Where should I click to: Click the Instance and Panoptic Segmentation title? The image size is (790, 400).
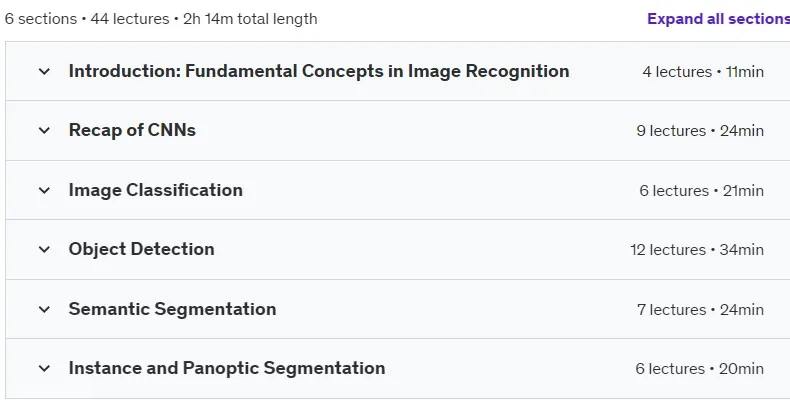coord(227,368)
